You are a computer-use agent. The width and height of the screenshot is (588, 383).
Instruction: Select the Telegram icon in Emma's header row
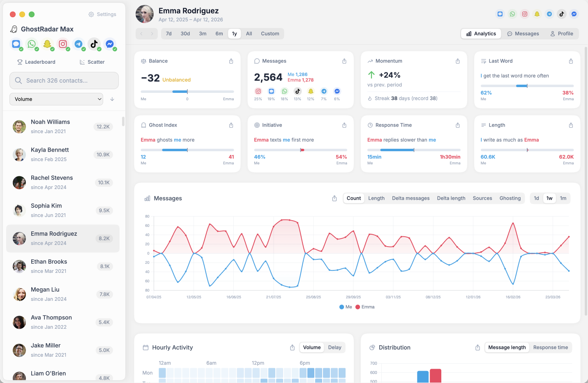point(549,14)
